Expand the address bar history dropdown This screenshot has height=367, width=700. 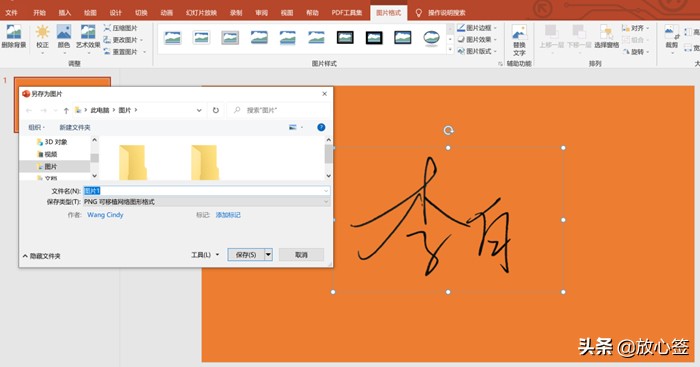point(199,110)
